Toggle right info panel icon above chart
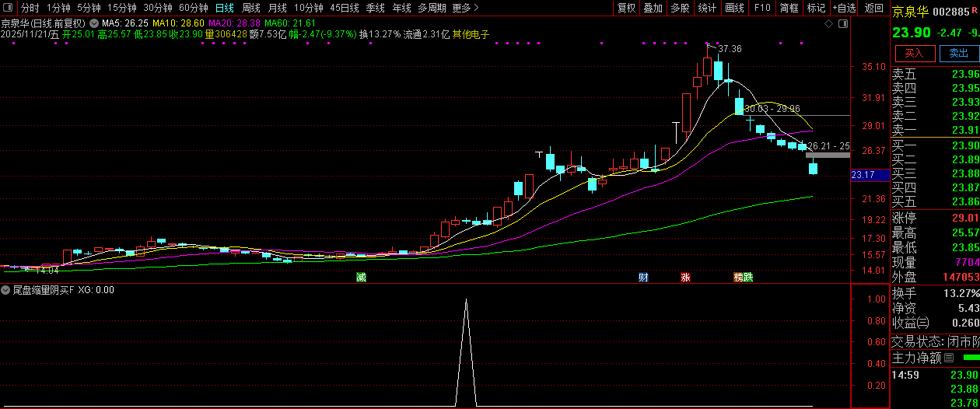This screenshot has width=980, height=409. [x=843, y=24]
